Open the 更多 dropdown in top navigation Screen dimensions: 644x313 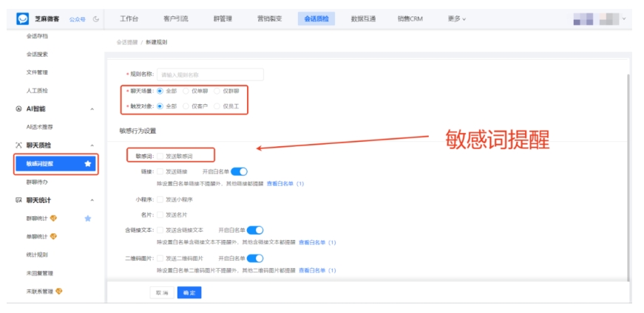(457, 18)
